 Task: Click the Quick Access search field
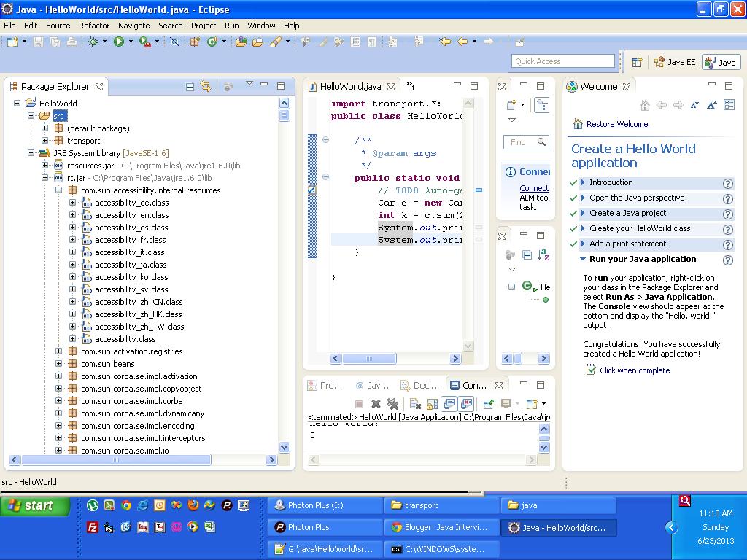563,61
